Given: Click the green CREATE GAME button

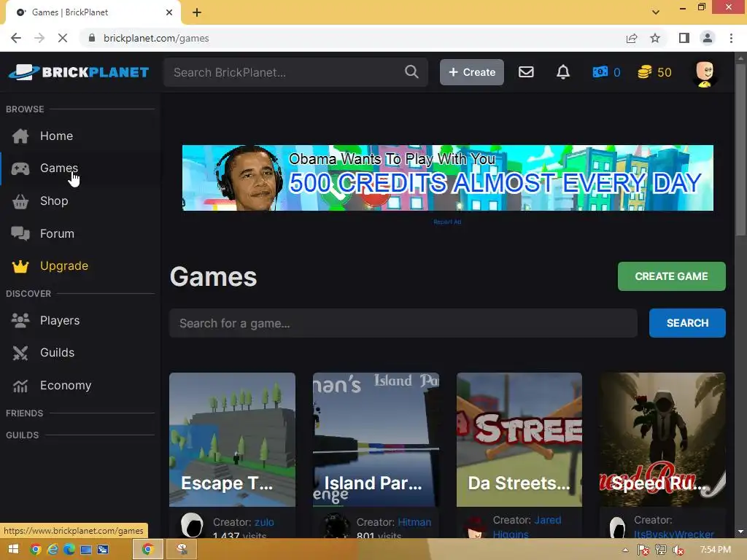Looking at the screenshot, I should pos(671,276).
